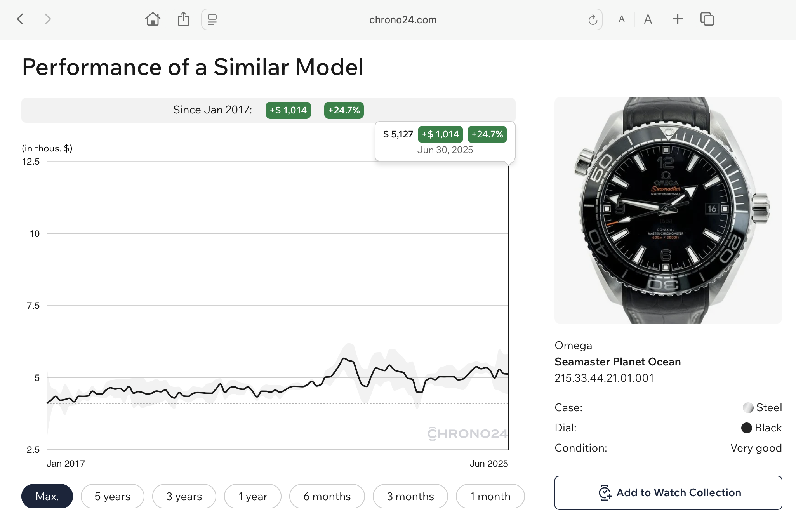
Task: Click the +24.7% badge beside Since Jan 2017
Action: [344, 110]
